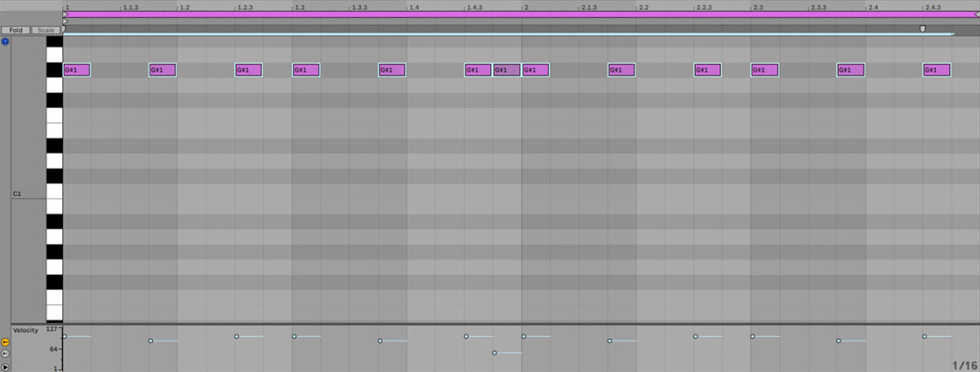Viewport: 980px width, 372px height.
Task: Select the G#1 note starting at bar 1
Action: coord(76,70)
